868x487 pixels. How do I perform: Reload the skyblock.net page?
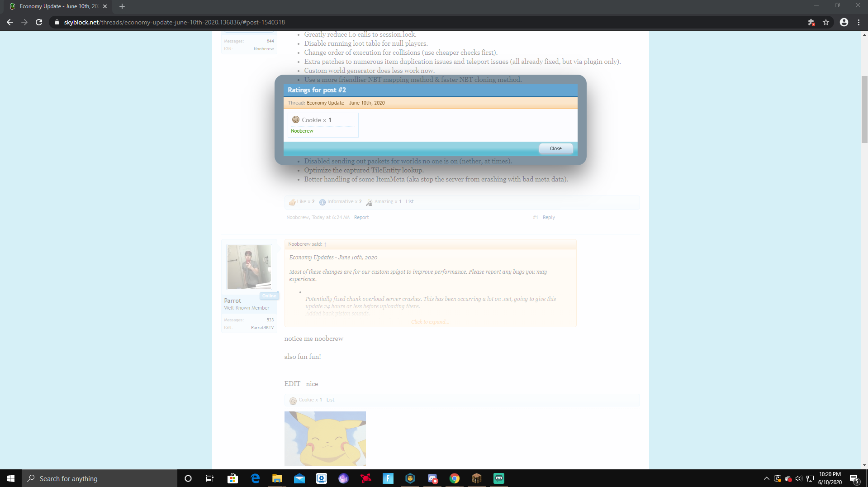click(39, 22)
